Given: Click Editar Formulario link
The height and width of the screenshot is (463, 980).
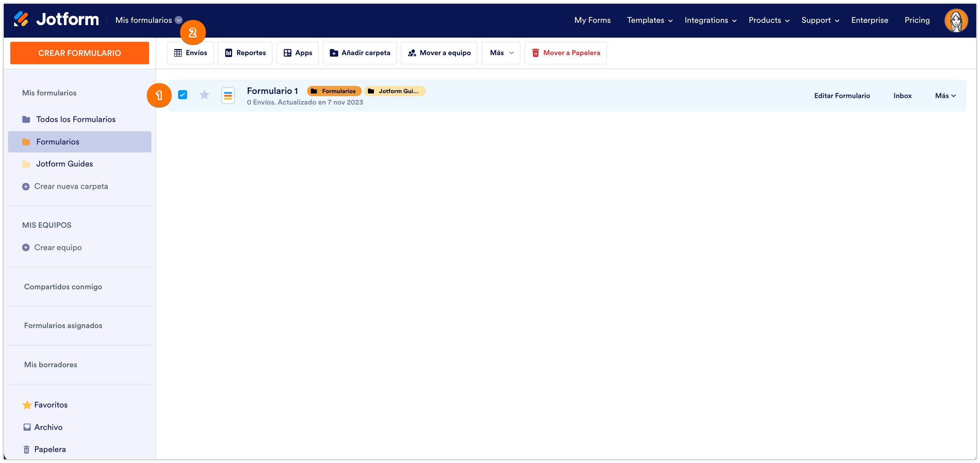Looking at the screenshot, I should tap(842, 96).
